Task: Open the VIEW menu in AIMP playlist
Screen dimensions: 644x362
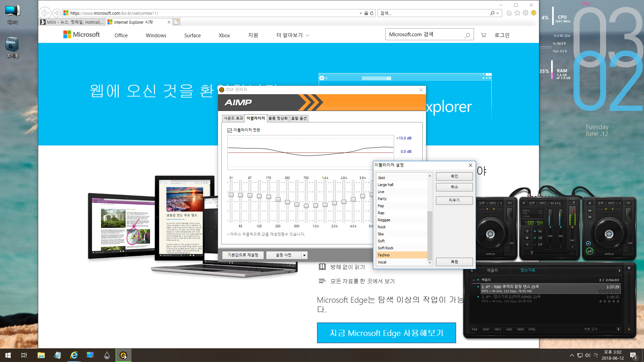Action: click(497, 329)
